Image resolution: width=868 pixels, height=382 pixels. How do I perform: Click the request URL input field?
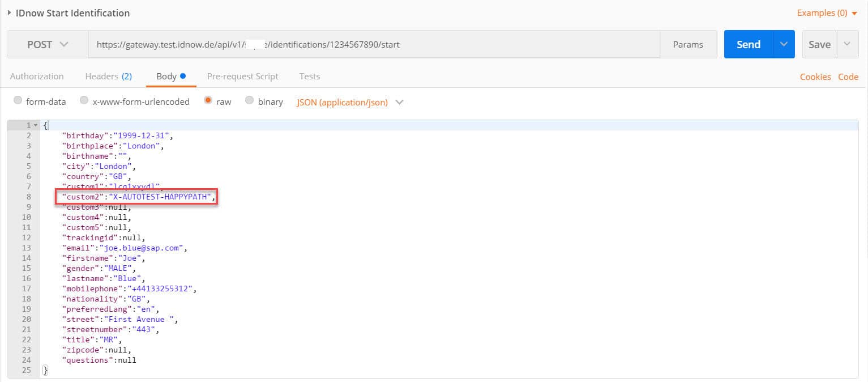(374, 44)
